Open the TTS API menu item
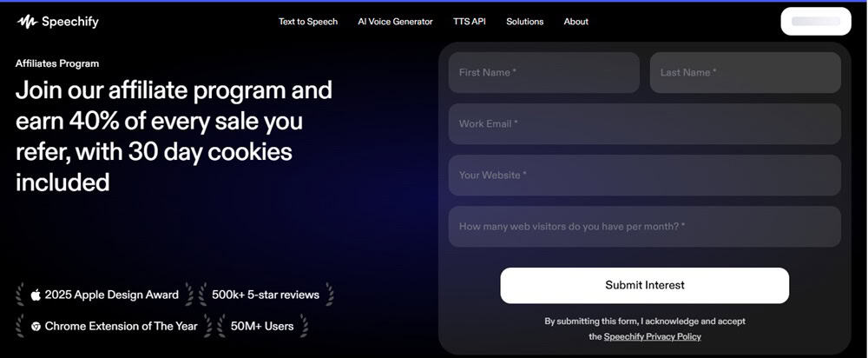The width and height of the screenshot is (868, 358). [x=470, y=22]
